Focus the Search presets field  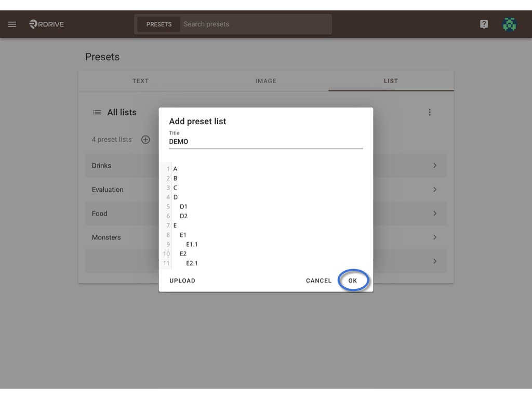pos(256,24)
